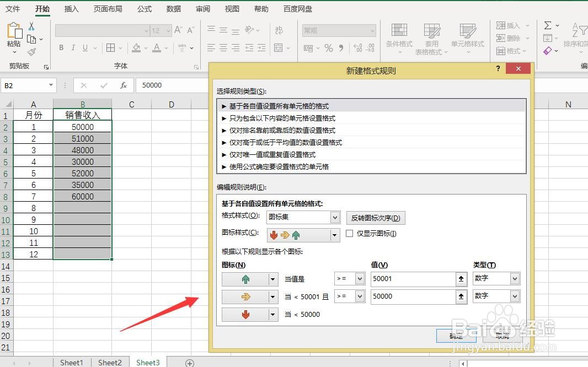The width and height of the screenshot is (588, 367).
Task: Confirm the rule with 确定 button
Action: point(456,336)
